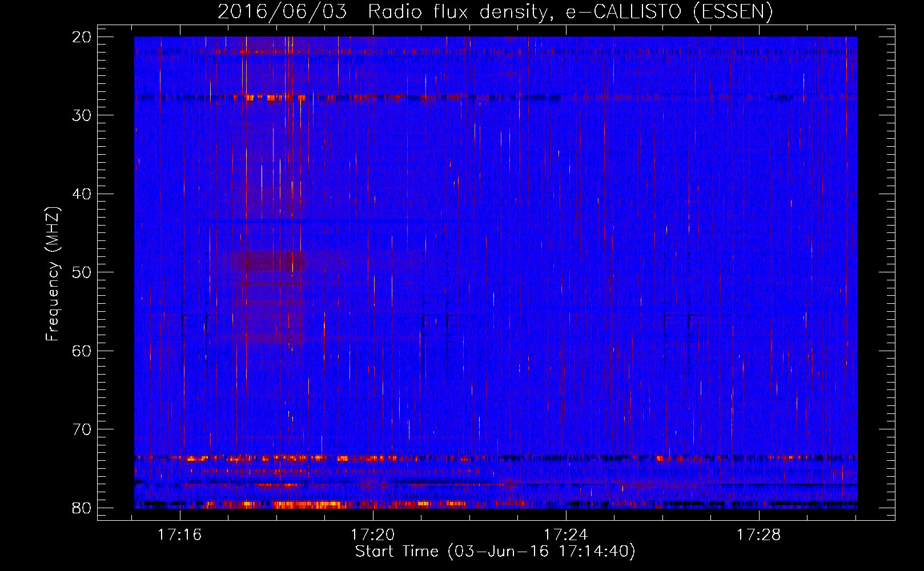Click the '50' frequency tick label
This screenshot has height=571, width=924.
pos(82,272)
